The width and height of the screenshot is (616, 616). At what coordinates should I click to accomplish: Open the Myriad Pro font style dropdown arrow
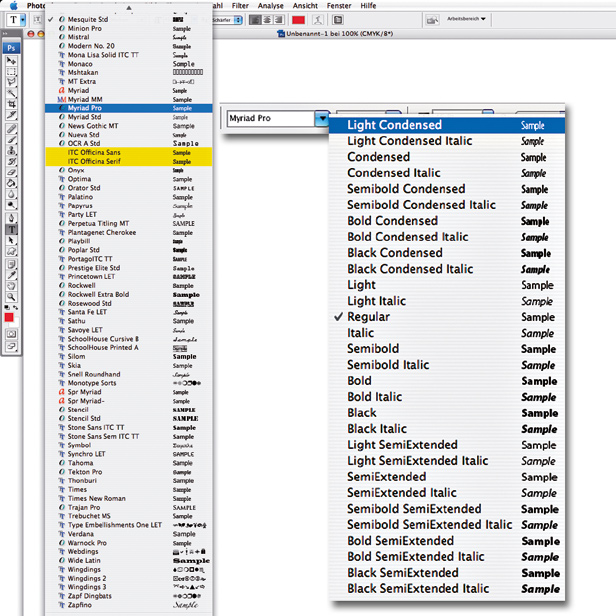321,118
